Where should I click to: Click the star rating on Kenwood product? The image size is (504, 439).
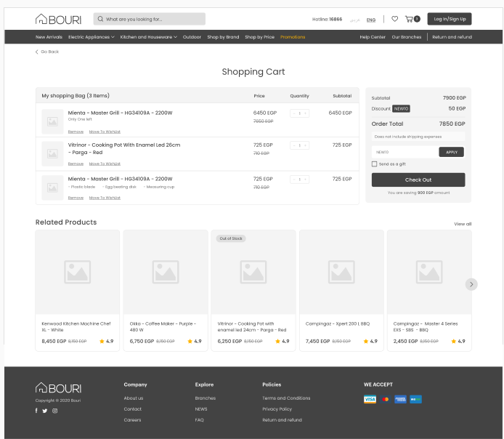[102, 341]
